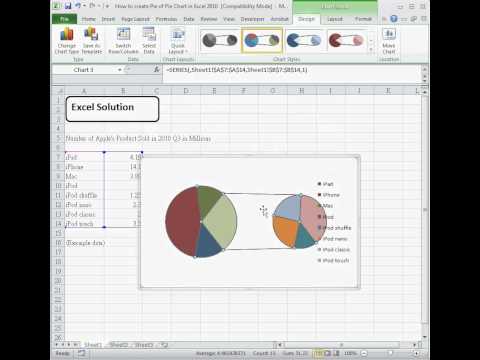Select the light tan slice of main pie
Image resolution: width=480 pixels, height=360 pixels.
(x=222, y=222)
